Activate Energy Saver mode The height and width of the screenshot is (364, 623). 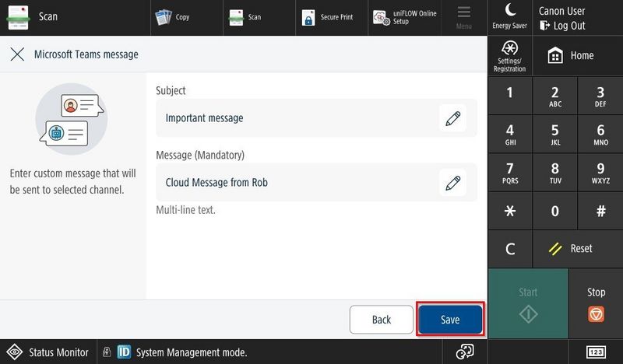point(510,16)
